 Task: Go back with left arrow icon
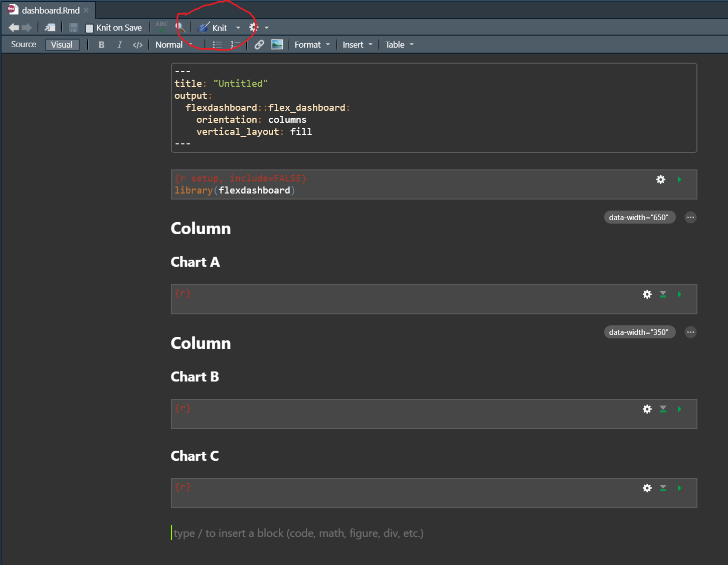click(14, 28)
